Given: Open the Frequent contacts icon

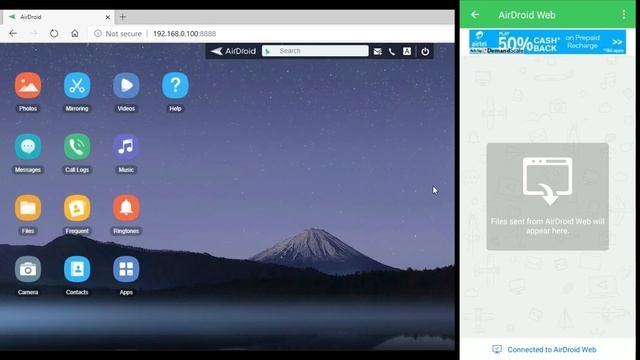Looking at the screenshot, I should point(77,208).
